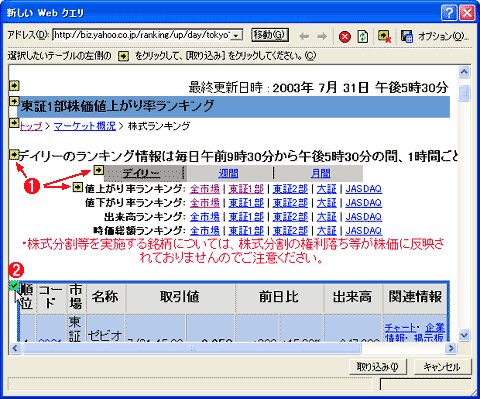
Task: Open 東証1部 link in 時価総額ランキング row
Action: (x=246, y=231)
